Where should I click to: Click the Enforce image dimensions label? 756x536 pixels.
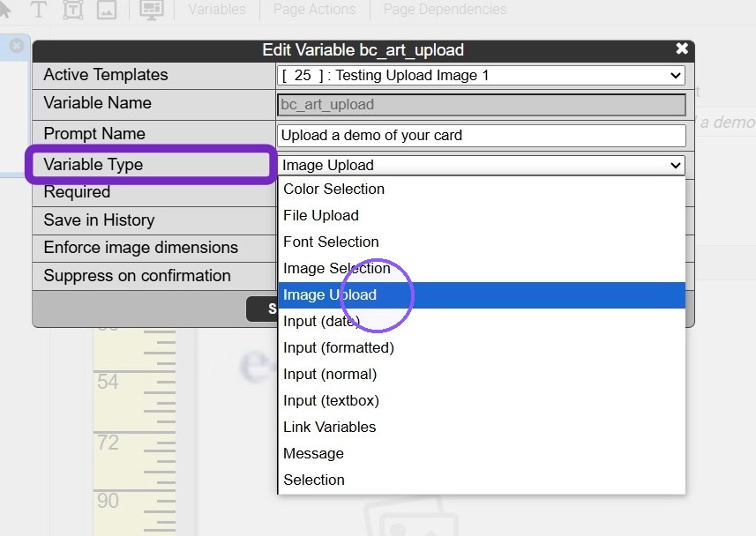[141, 247]
